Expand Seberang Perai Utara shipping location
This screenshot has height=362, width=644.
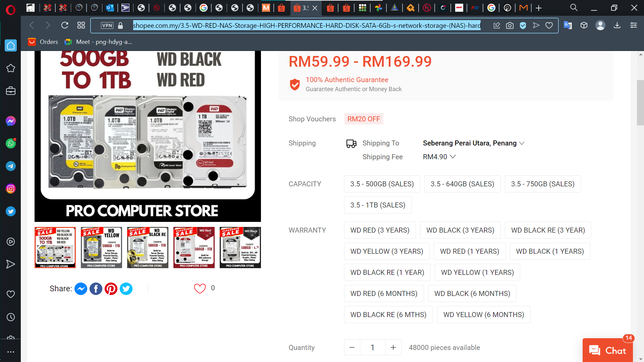[473, 143]
